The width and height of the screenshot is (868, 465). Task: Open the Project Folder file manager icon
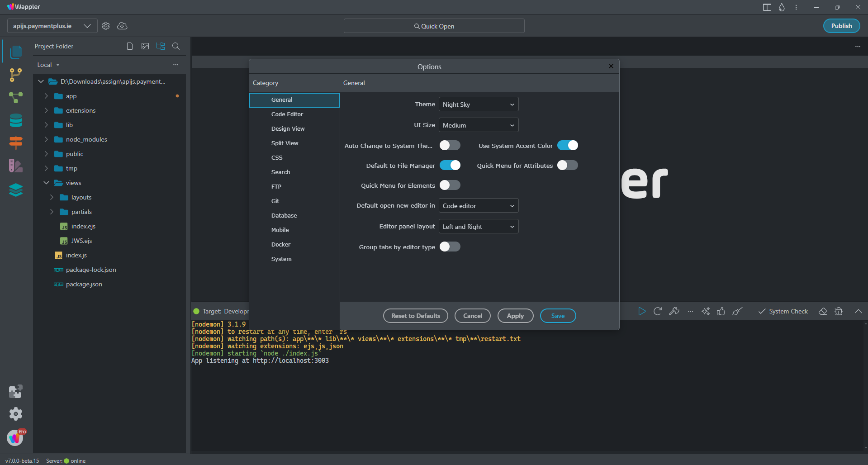(16, 52)
